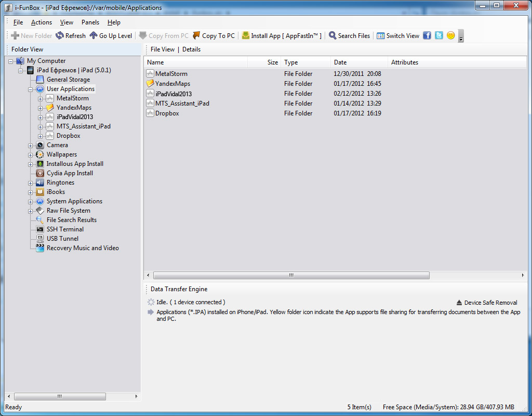Viewport: 532px width, 416px height.
Task: Click Install App AppFastIn button
Action: point(282,36)
